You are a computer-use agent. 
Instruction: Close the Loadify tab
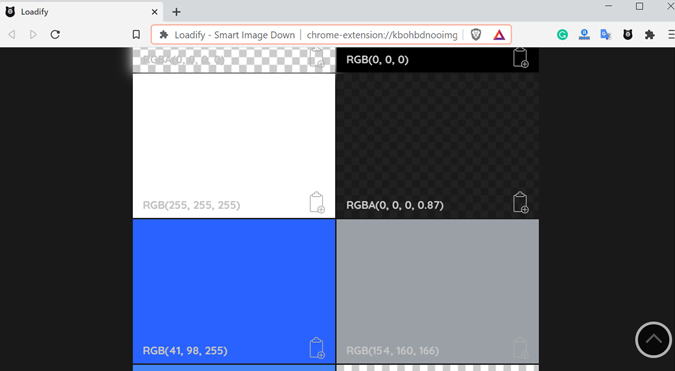coord(155,12)
